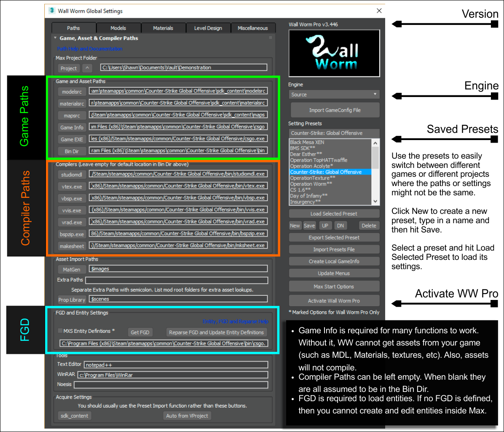Open the Engine dropdown showing Source
This screenshot has height=432, width=504.
click(x=334, y=94)
